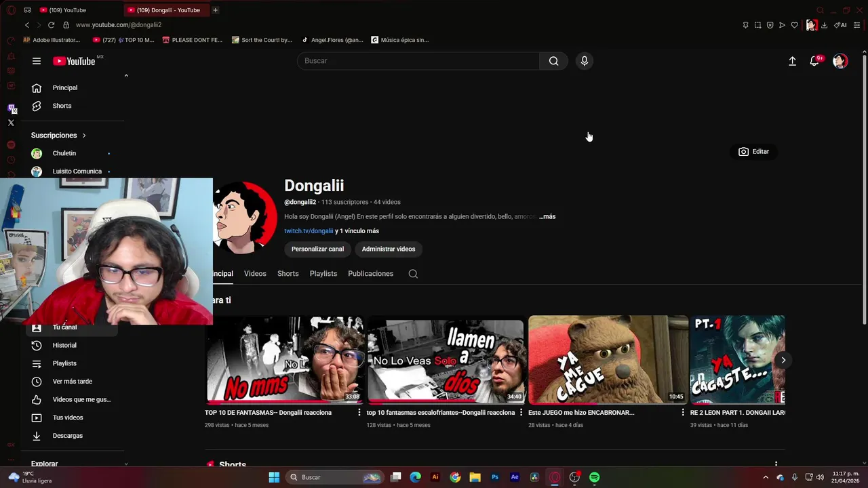Activate voice search microphone
Image resolution: width=868 pixels, height=488 pixels.
pyautogui.click(x=585, y=61)
